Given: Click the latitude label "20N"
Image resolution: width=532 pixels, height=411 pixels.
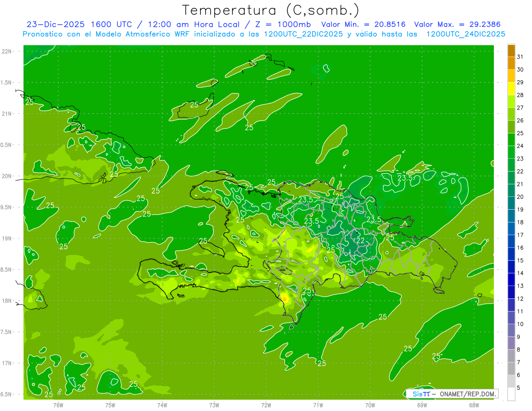Looking at the screenshot, I should (8, 176).
